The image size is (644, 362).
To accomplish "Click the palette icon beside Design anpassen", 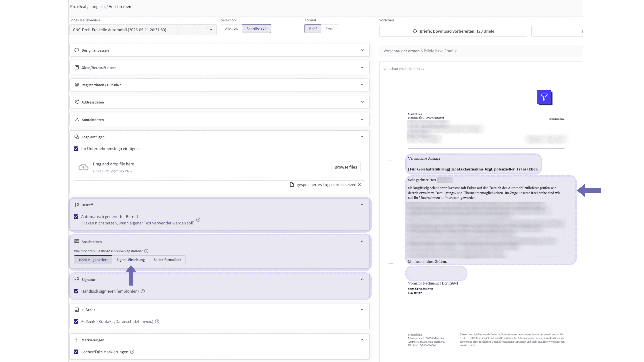I will coord(77,50).
